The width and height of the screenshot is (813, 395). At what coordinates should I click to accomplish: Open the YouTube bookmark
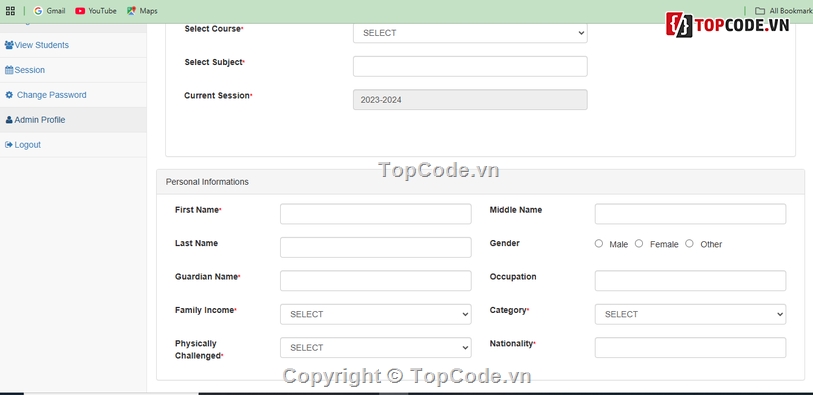[x=95, y=11]
